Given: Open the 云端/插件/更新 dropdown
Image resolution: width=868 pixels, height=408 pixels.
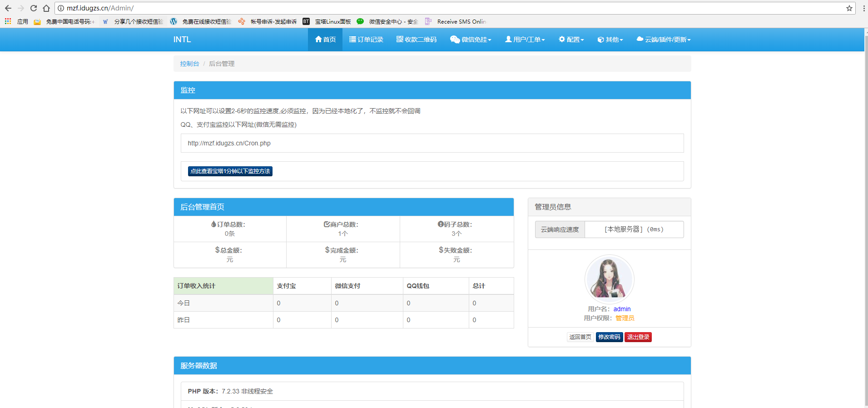Looking at the screenshot, I should tap(663, 40).
